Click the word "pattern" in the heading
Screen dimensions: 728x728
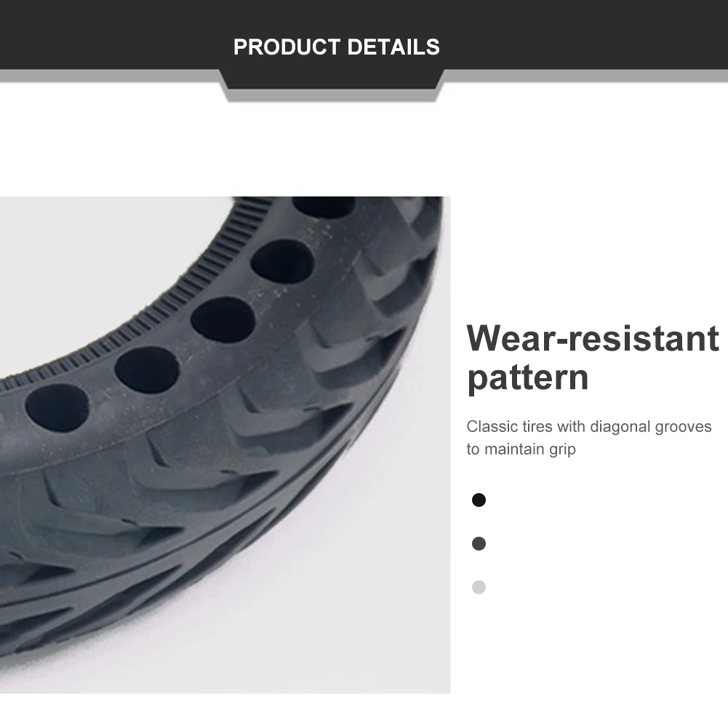(x=528, y=377)
